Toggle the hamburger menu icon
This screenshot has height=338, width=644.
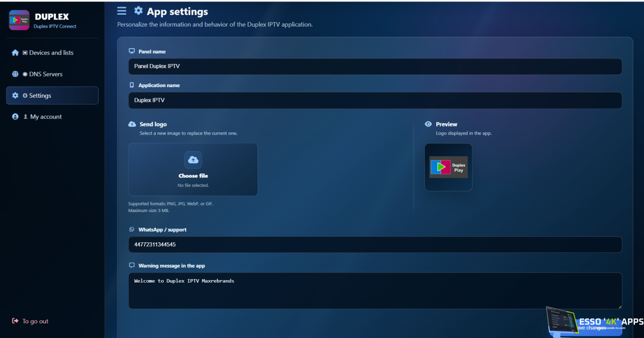122,11
